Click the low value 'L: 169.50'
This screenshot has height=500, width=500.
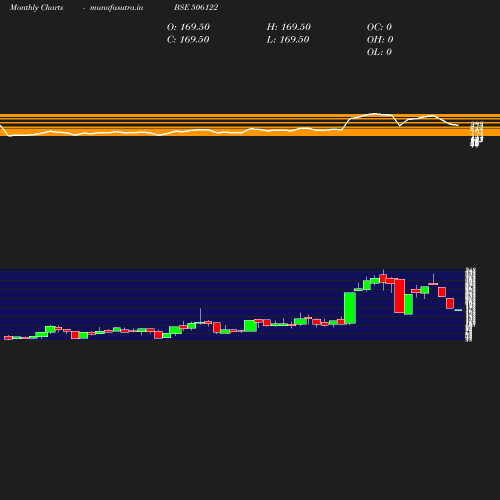pos(288,40)
